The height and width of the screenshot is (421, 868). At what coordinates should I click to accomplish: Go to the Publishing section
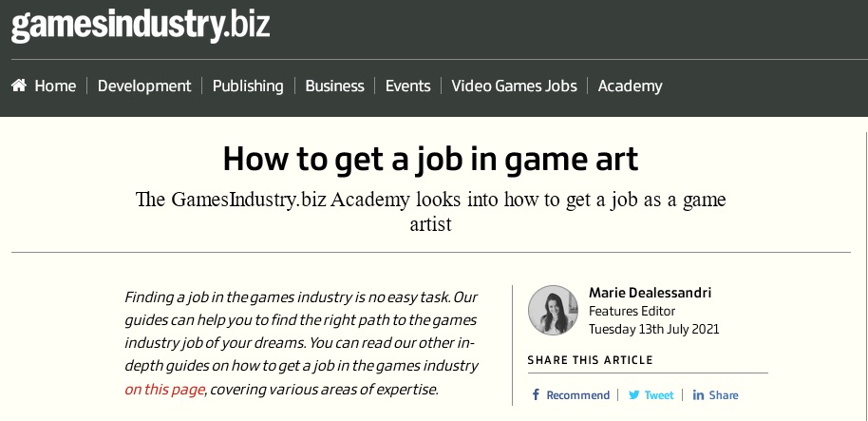point(248,86)
